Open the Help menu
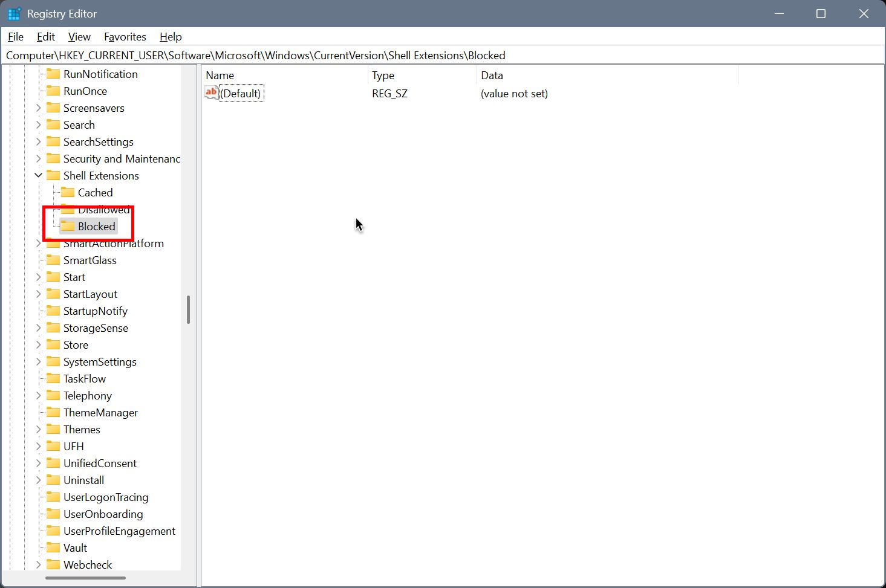Viewport: 886px width, 588px height. pos(171,37)
